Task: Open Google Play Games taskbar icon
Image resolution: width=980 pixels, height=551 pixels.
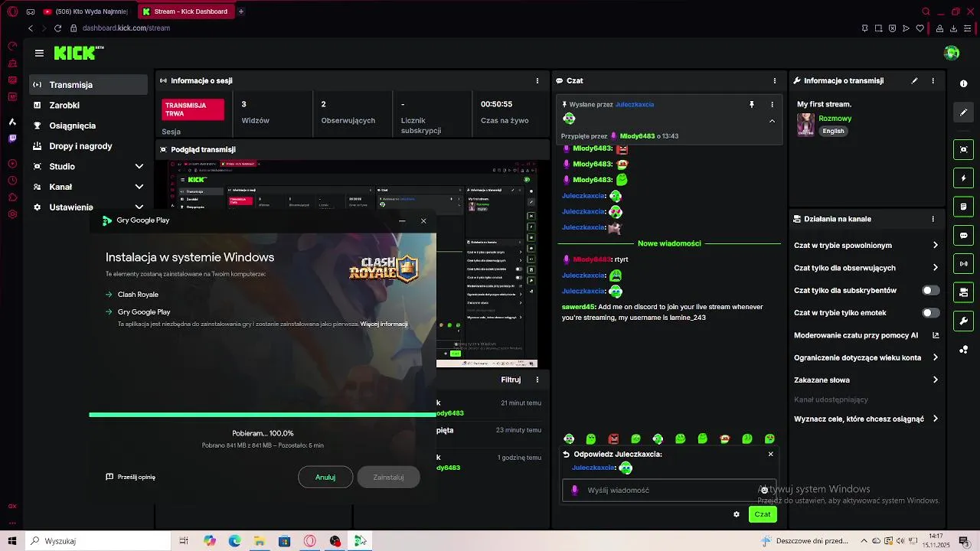Action: [x=360, y=541]
